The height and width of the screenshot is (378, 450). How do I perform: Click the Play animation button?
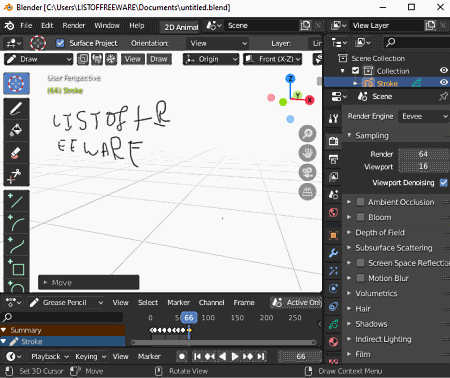(x=235, y=357)
